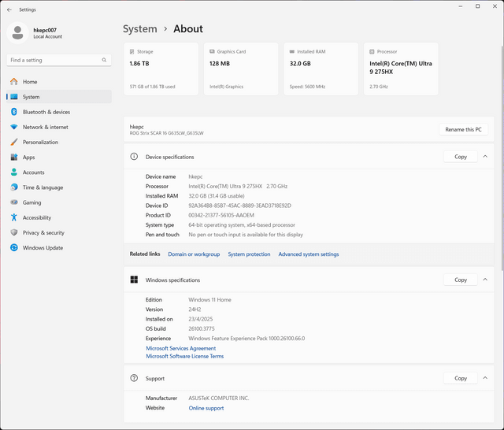Screen dimensions: 504x430
Task: Click the Product ID value 00342-21377-56105-AAOEM
Action: (x=221, y=215)
